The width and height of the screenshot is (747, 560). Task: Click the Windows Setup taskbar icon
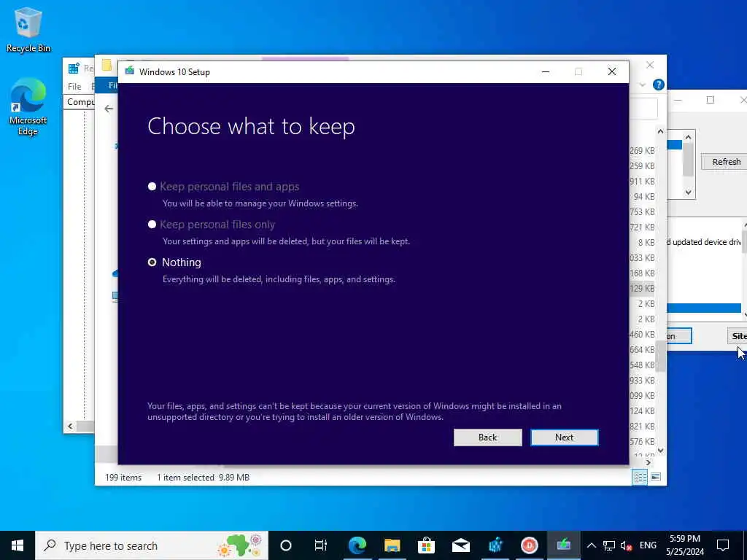tap(564, 545)
